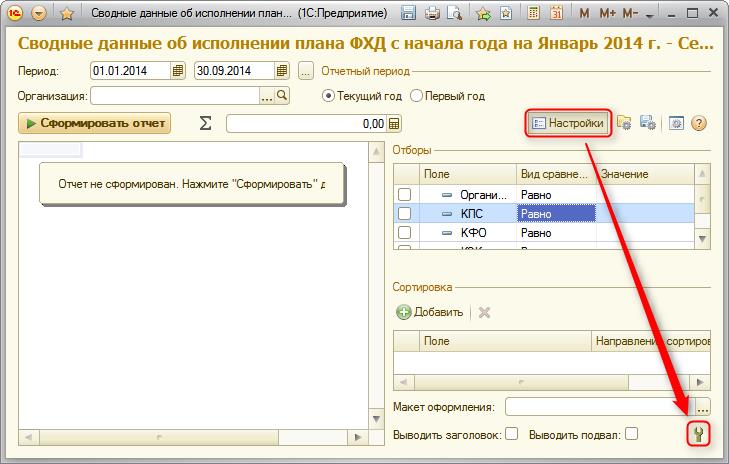
Task: Click the Вид сравнения column header
Action: point(556,174)
